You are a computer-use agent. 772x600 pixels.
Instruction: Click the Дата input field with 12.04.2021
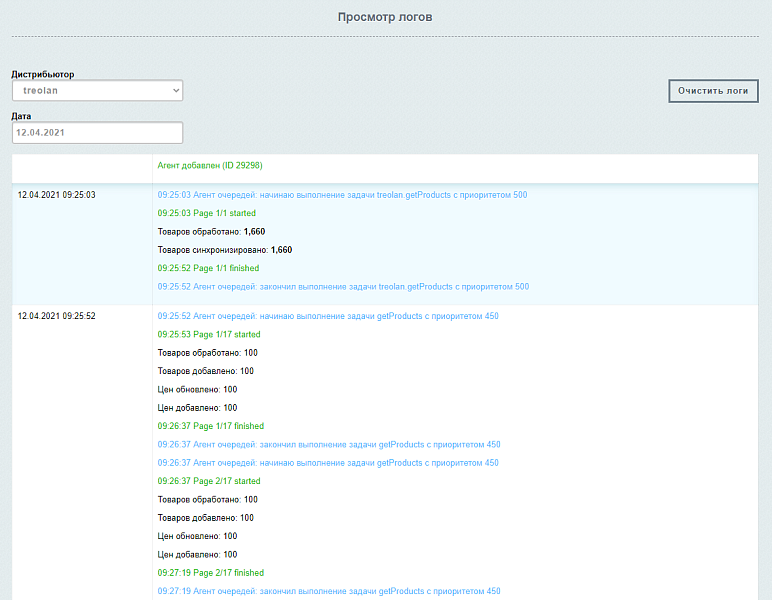pos(97,132)
